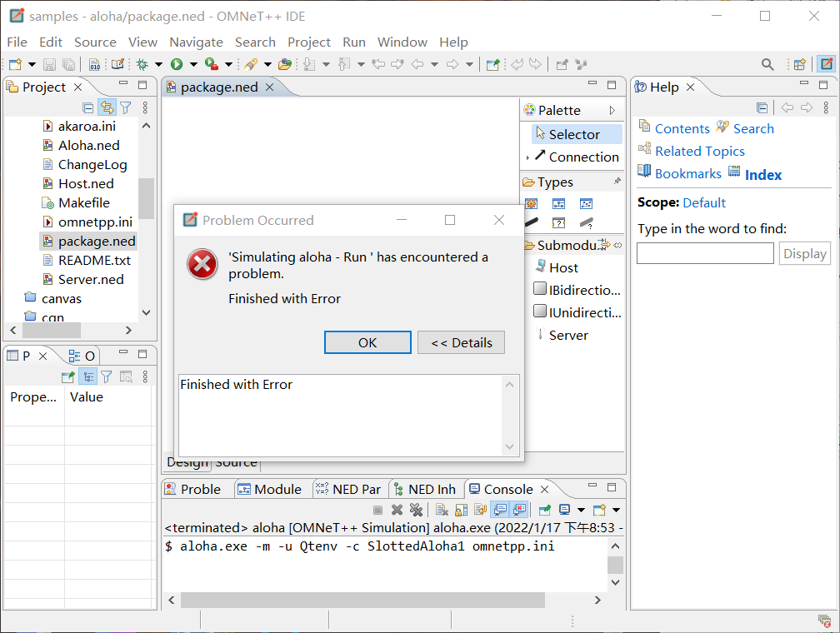
Task: Click the Related Topics link
Action: pyautogui.click(x=700, y=151)
